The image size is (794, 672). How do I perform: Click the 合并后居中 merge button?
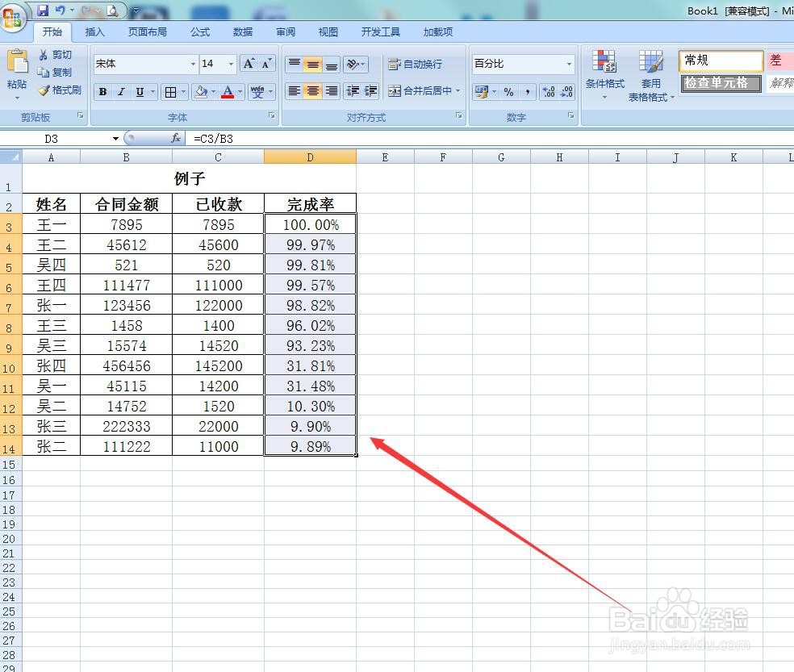tap(425, 91)
